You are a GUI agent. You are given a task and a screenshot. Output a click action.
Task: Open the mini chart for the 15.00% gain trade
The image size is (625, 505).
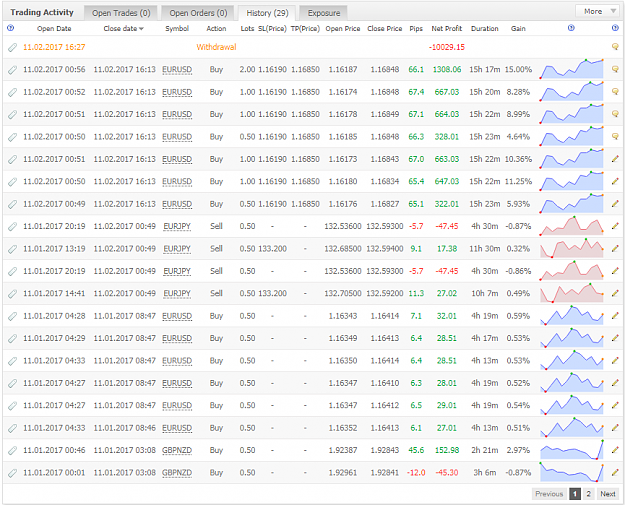[x=572, y=69]
